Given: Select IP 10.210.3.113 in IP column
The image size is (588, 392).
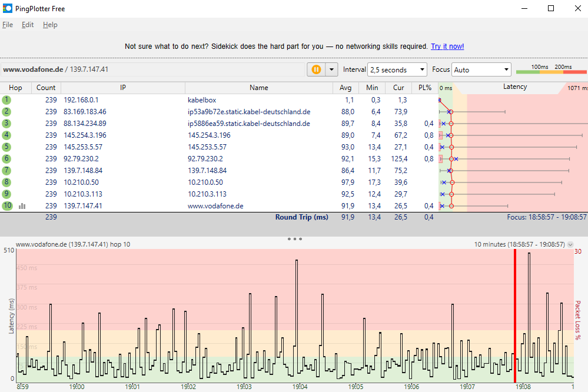Looking at the screenshot, I should pyautogui.click(x=83, y=194).
